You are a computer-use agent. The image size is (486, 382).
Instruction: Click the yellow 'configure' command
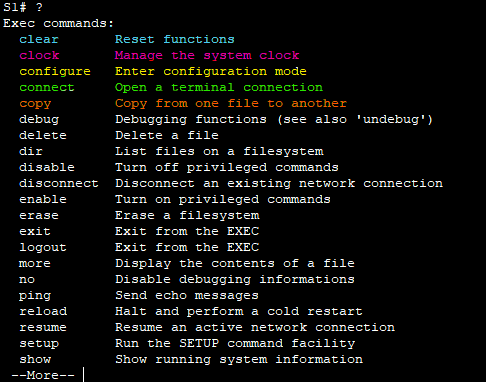click(x=55, y=72)
